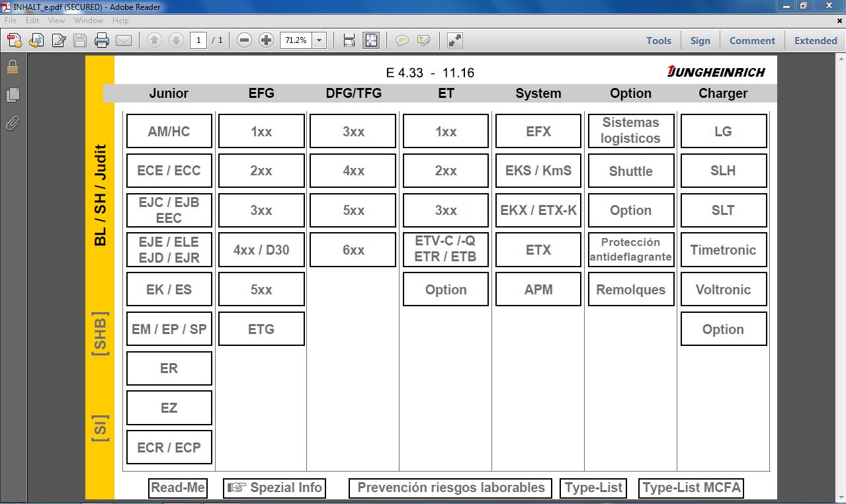Click the EZ box
Screen dimensions: 846x504
[x=169, y=408]
